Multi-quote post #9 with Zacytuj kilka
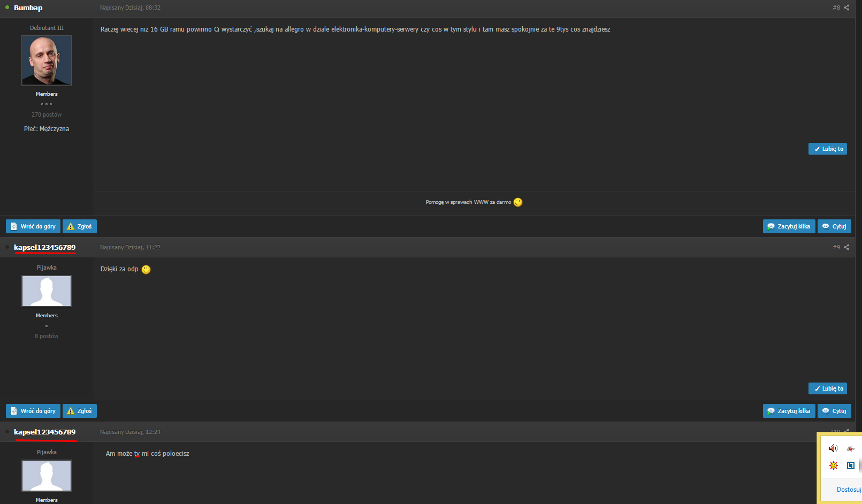 point(789,411)
